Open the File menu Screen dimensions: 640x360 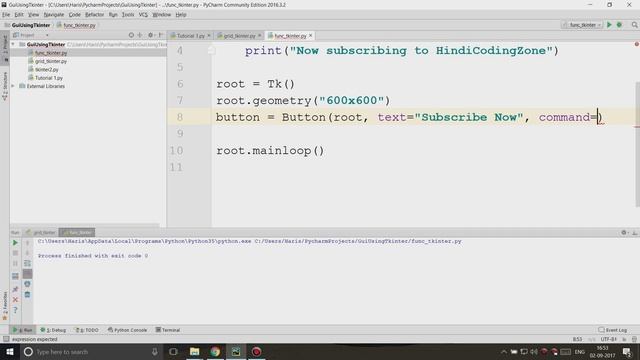(6, 15)
